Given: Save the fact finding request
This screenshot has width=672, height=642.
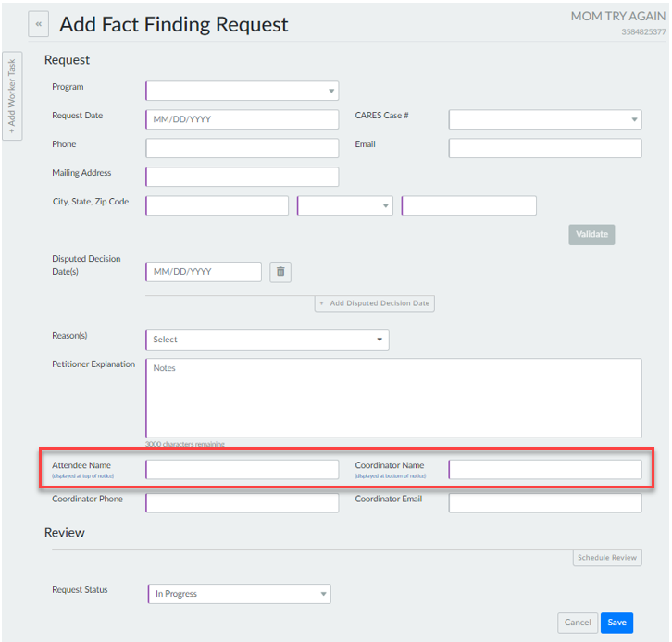Looking at the screenshot, I should coord(616,623).
